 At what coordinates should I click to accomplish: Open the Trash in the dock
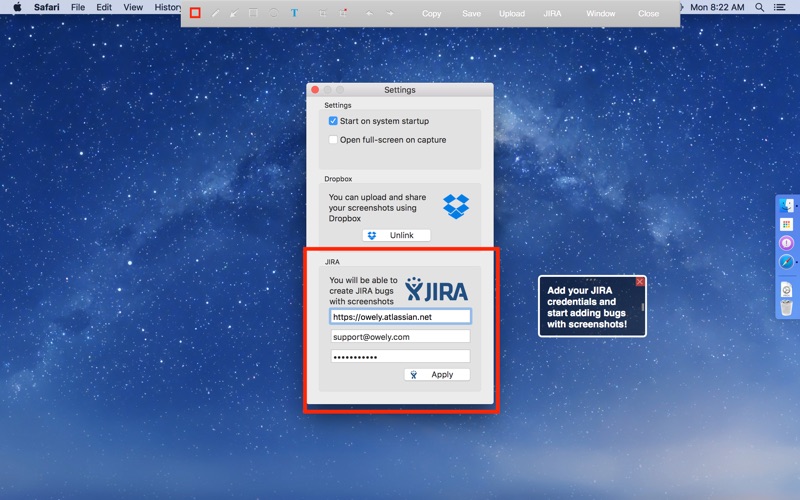click(786, 307)
